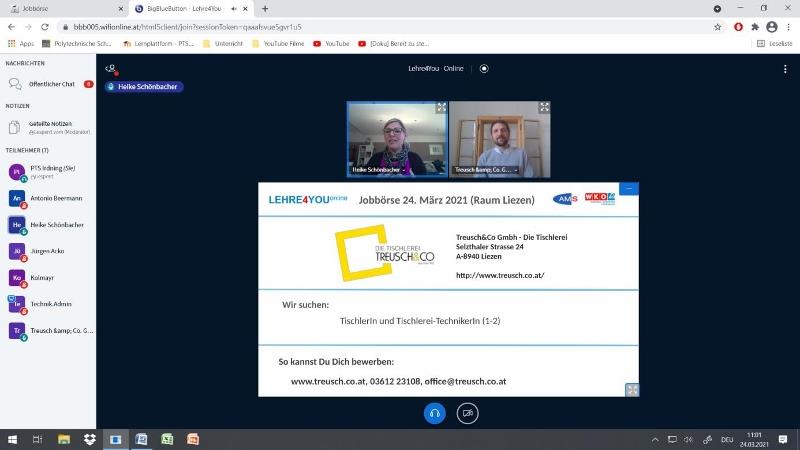
Task: Open Dropbox from the taskbar
Action: [x=90, y=439]
